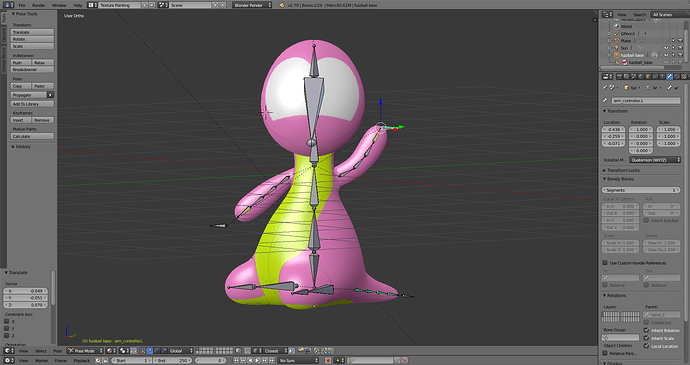The width and height of the screenshot is (690, 365).
Task: Collapse the Transform panel in properties
Action: pyautogui.click(x=605, y=111)
